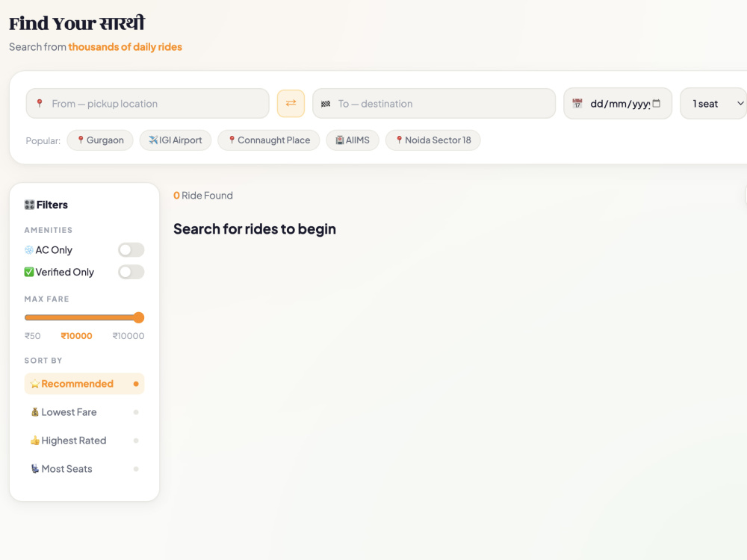Sort rides by Lowest Fare
The height and width of the screenshot is (560, 747).
(x=84, y=412)
